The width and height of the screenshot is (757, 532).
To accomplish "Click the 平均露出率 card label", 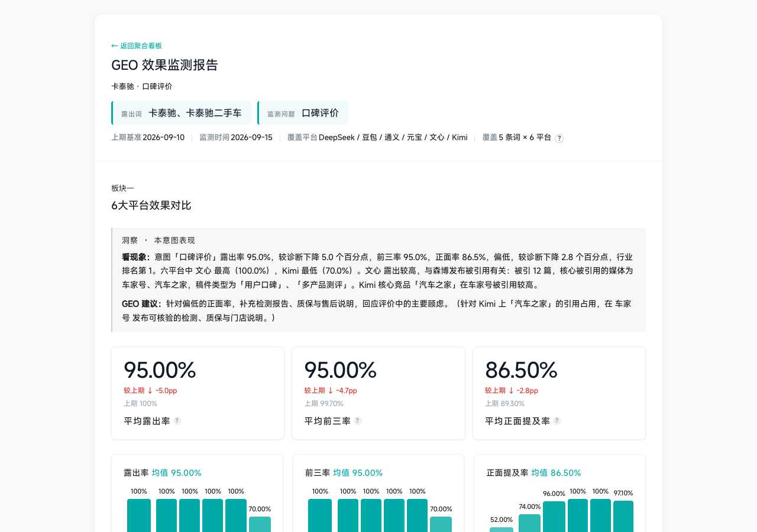I will pyautogui.click(x=147, y=421).
